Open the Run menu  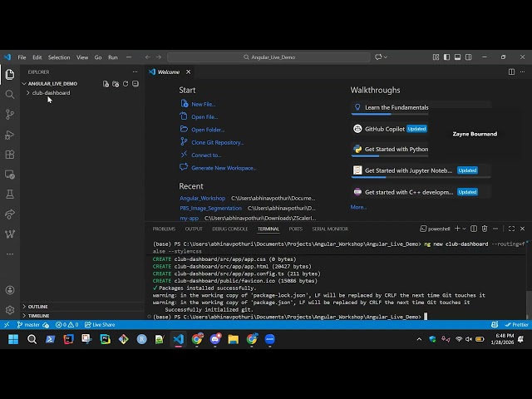113,57
